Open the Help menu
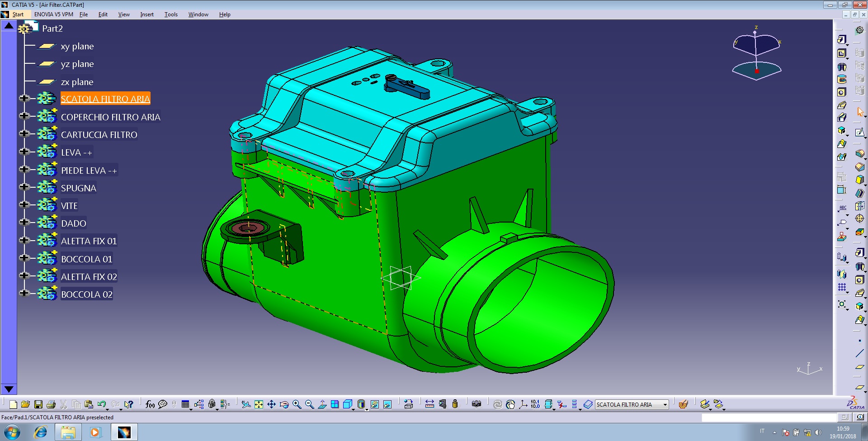The image size is (868, 441). [225, 14]
